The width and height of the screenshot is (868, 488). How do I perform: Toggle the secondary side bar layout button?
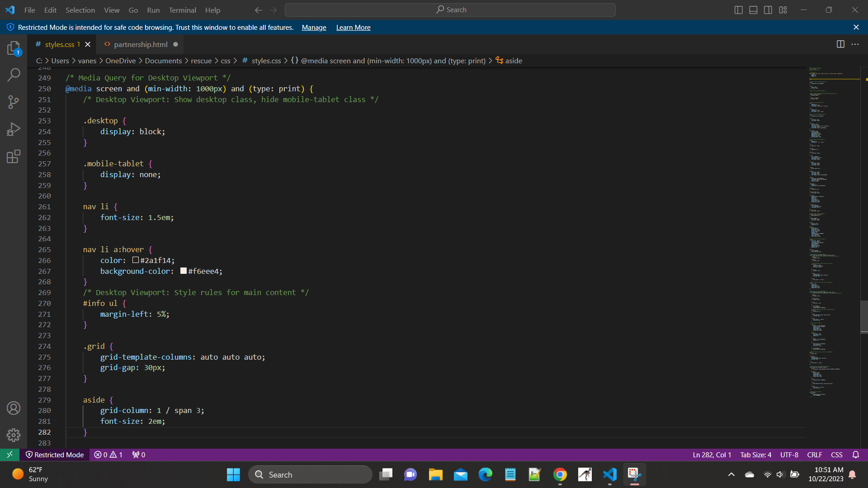tap(768, 10)
